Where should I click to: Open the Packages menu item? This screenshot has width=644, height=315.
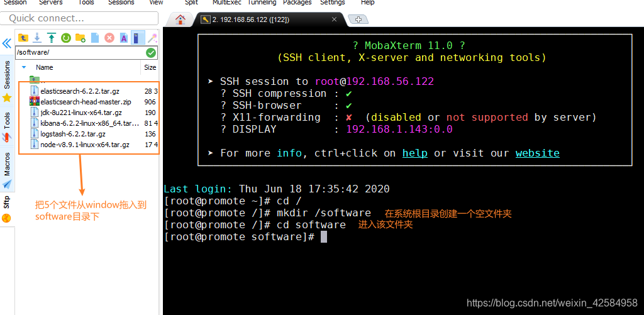pos(297,3)
